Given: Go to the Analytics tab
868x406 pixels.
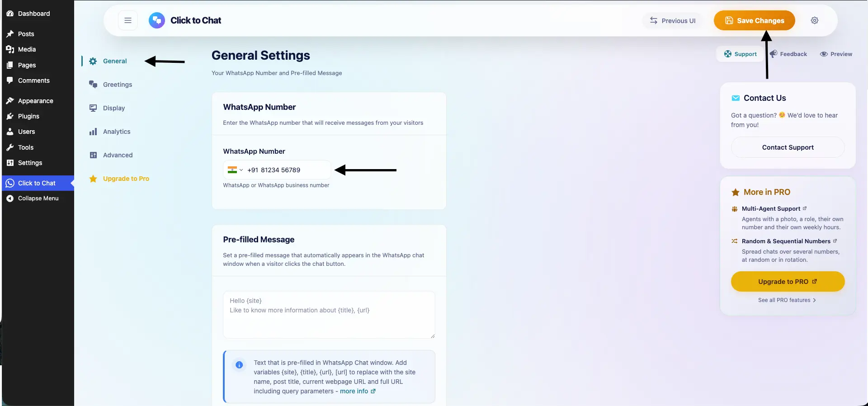Looking at the screenshot, I should [x=117, y=132].
